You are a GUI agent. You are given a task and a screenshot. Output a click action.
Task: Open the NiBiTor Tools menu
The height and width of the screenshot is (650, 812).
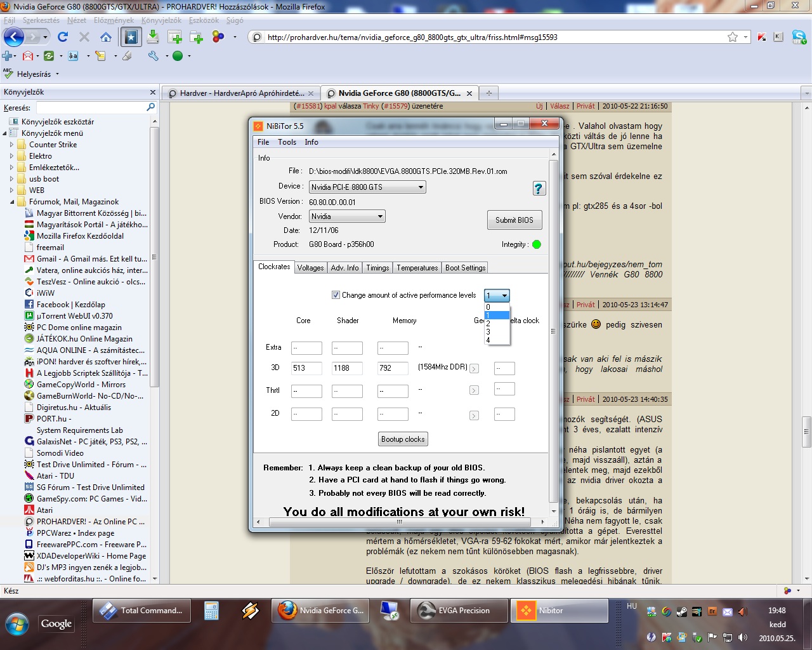pos(287,142)
